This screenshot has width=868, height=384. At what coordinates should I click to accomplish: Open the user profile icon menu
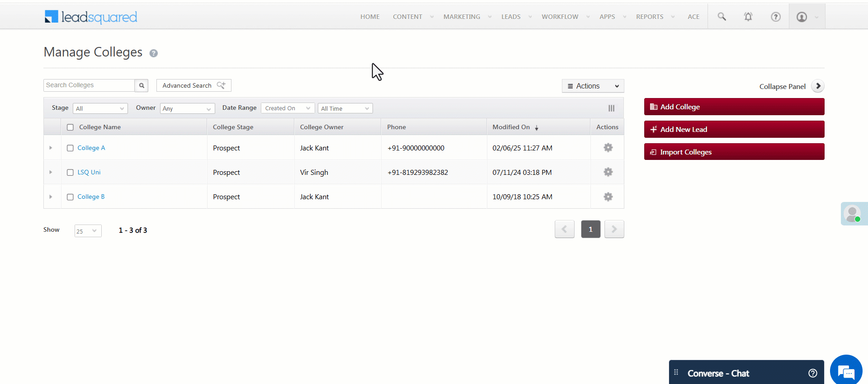[x=802, y=17]
